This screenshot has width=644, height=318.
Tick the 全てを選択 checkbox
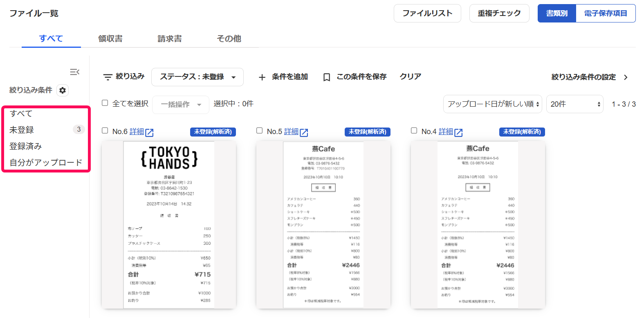coord(105,103)
